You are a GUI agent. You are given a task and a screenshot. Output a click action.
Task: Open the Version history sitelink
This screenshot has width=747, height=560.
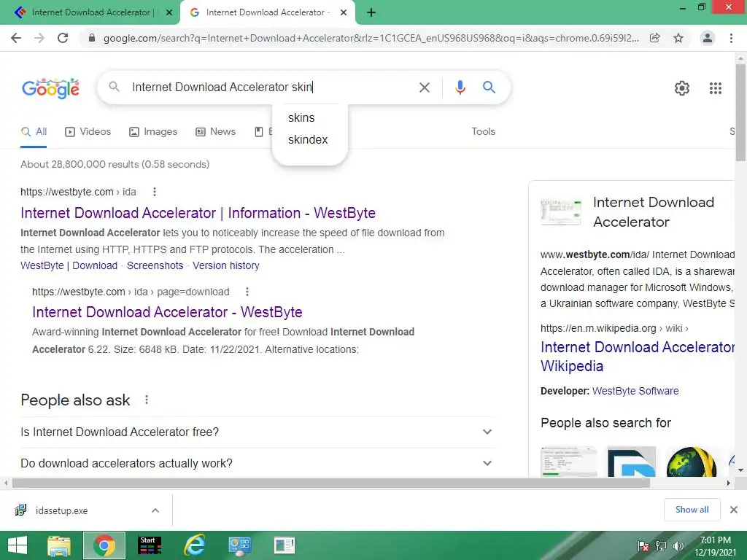[226, 265]
